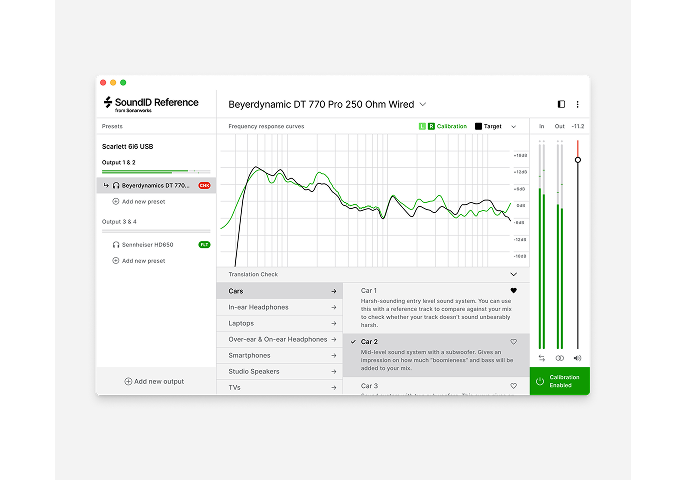
Task: Open the In-ear Headphones category arrow
Action: pos(334,308)
